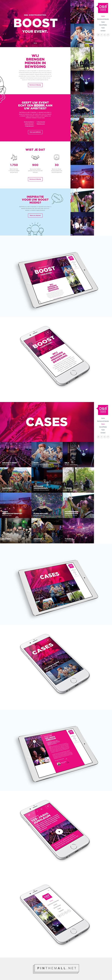Open Social Media in the top sidebar menu
Image resolution: width=112 pixels, height=980 pixels.
[103, 25]
